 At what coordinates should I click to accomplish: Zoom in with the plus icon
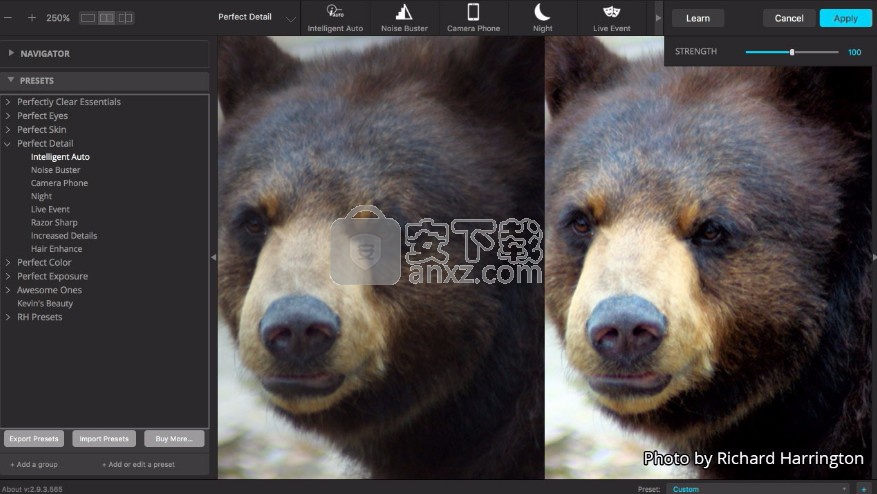(32, 18)
